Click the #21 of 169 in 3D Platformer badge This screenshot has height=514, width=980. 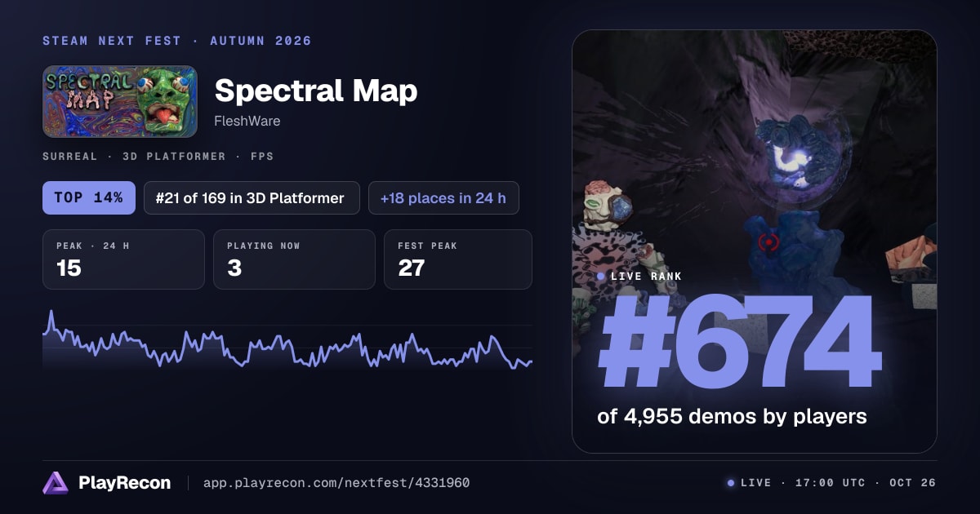tap(252, 197)
